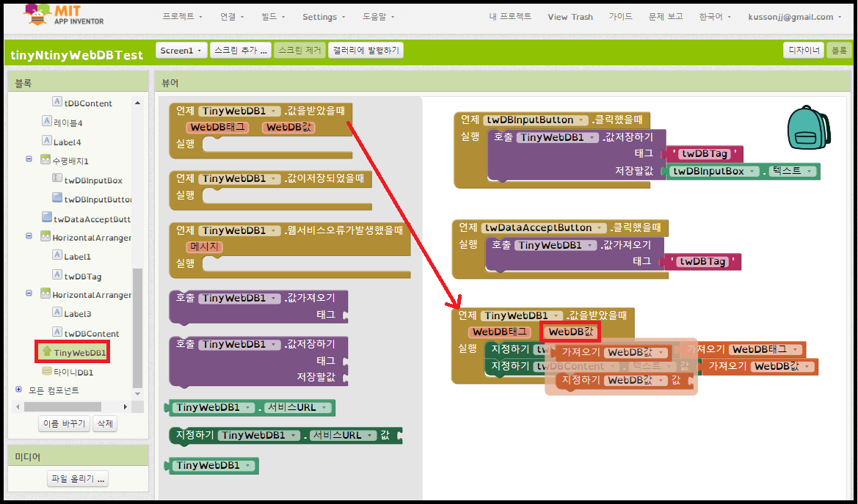Open the backpack icon in viewer
The height and width of the screenshot is (504, 858).
[x=808, y=128]
